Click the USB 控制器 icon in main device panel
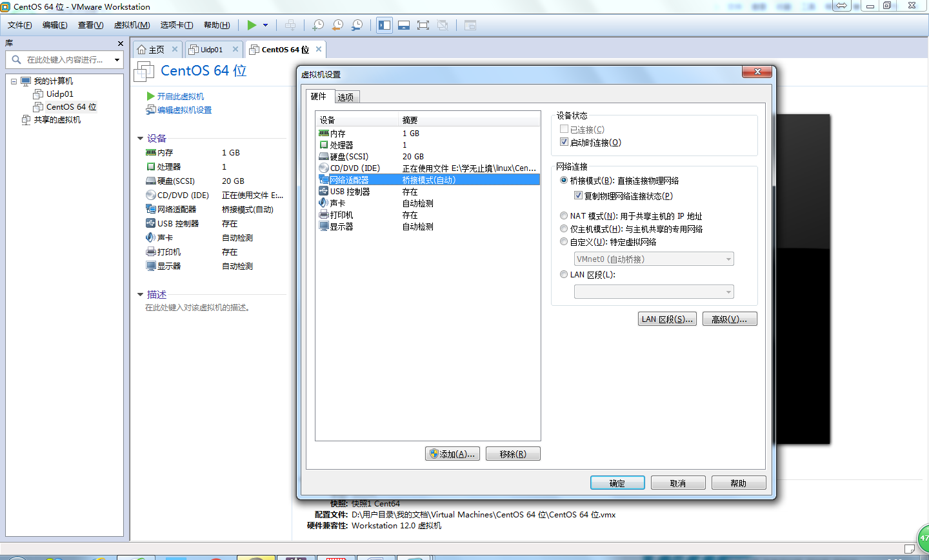Image resolution: width=929 pixels, height=560 pixels. [151, 223]
